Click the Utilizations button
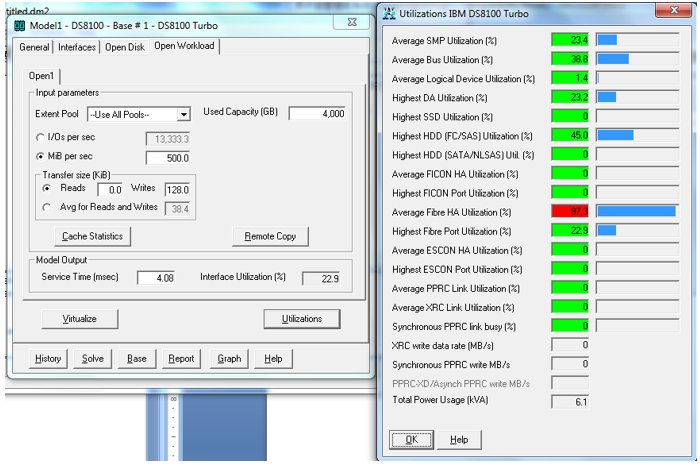The width and height of the screenshot is (700, 467). [x=302, y=319]
